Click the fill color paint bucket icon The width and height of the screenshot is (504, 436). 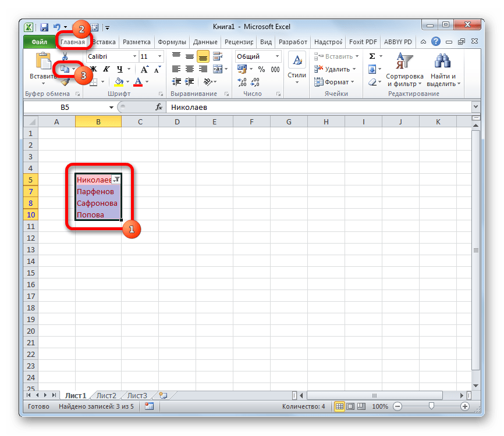click(x=119, y=82)
